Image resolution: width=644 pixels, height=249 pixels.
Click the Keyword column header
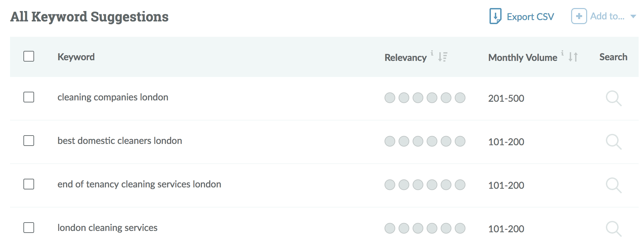(x=76, y=57)
